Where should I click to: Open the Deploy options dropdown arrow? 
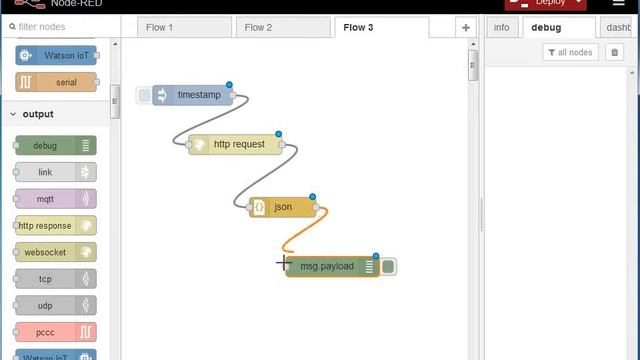pos(579,2)
